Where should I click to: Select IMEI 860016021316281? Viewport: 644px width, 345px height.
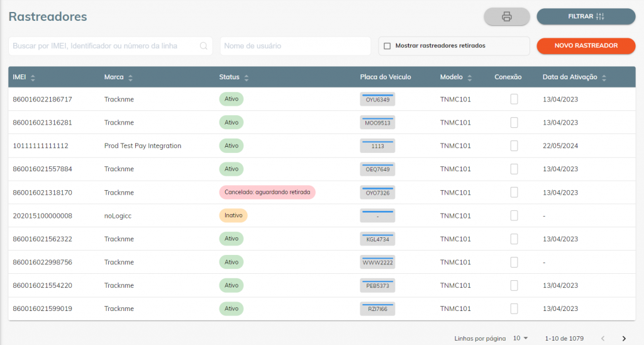tap(42, 123)
